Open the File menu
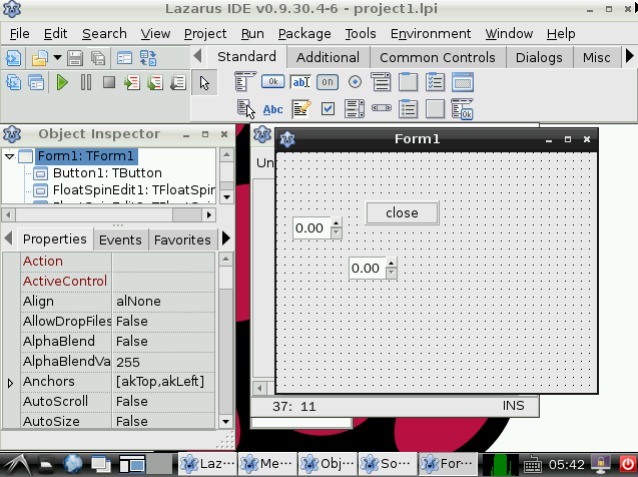Image resolution: width=638 pixels, height=477 pixels. [x=20, y=33]
